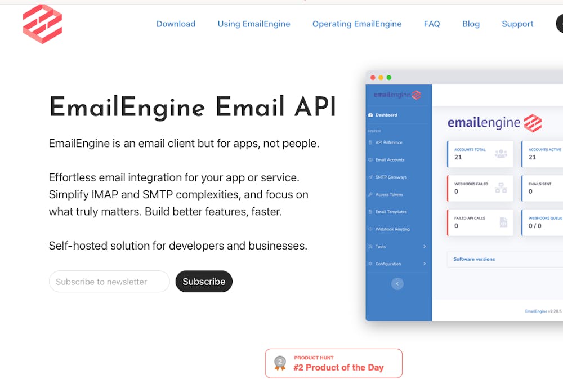
Task: Click the Email Accounts people icon
Action: (370, 159)
